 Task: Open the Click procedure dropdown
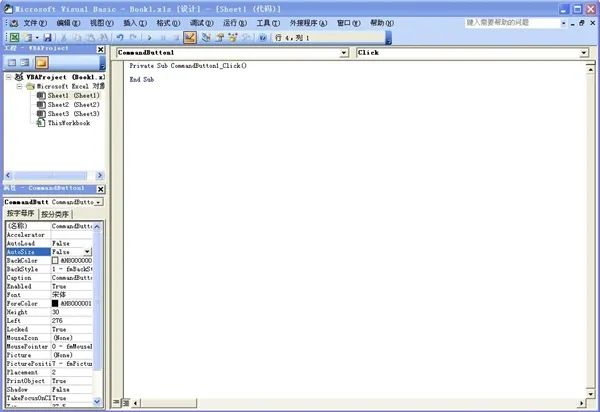(584, 53)
